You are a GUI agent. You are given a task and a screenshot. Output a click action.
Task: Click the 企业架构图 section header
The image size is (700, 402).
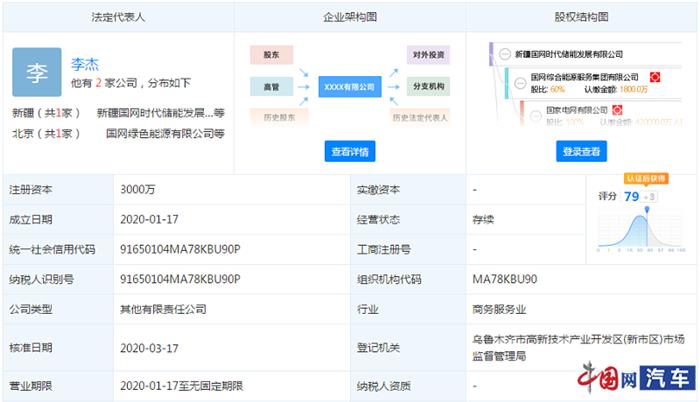[349, 17]
